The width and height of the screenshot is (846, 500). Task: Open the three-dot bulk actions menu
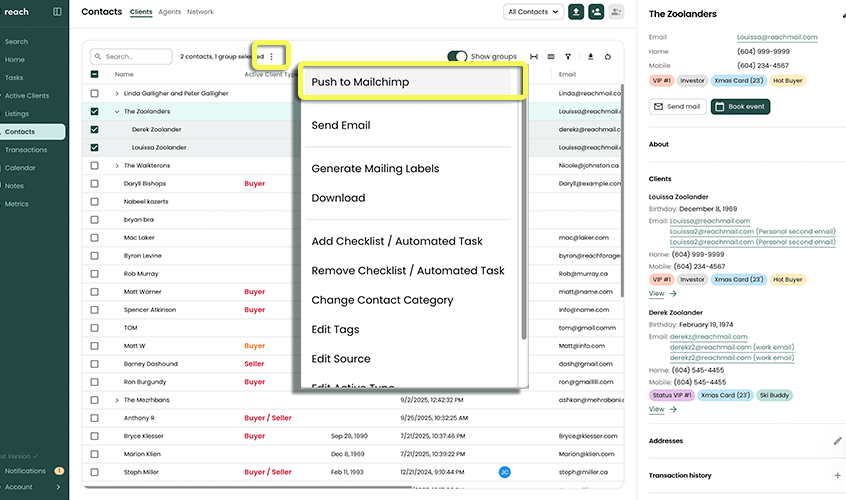pyautogui.click(x=271, y=57)
